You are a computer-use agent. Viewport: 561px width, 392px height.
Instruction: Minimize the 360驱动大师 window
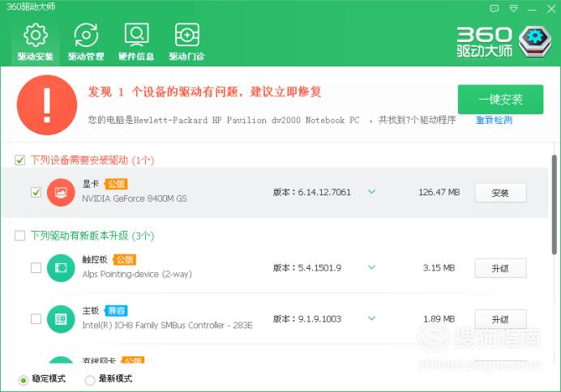pyautogui.click(x=533, y=9)
